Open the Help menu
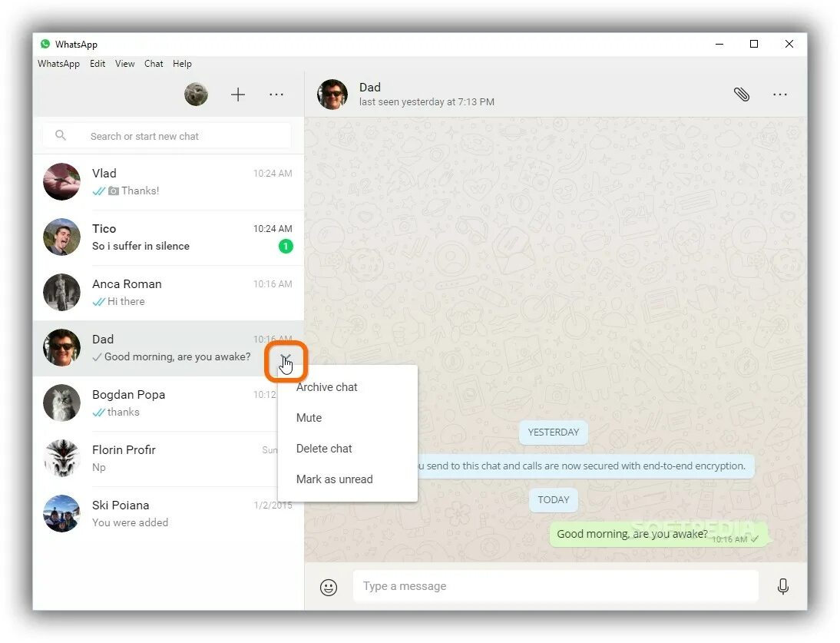Screen dimensions: 840x643 [182, 64]
